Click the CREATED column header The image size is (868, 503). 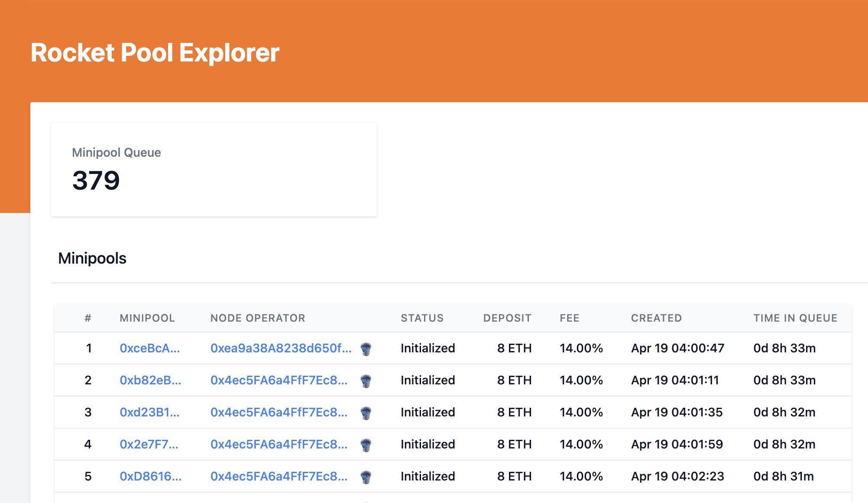pos(657,318)
